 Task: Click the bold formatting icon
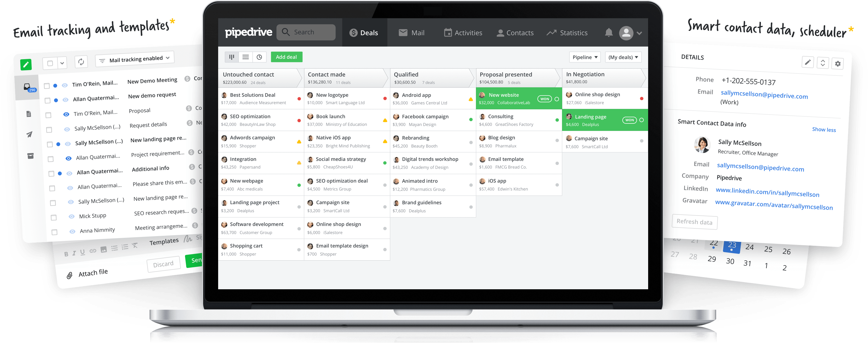point(66,254)
